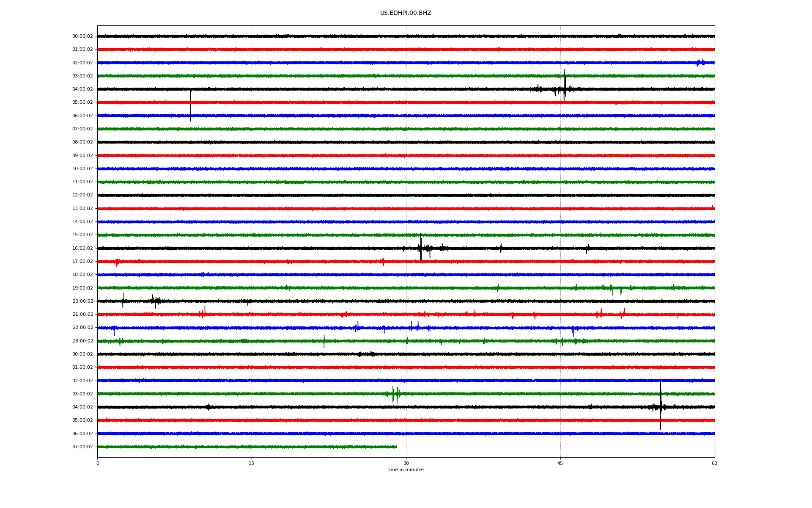Select the 21:00:02 trace label
This screenshot has height=508, width=812.
click(82, 314)
